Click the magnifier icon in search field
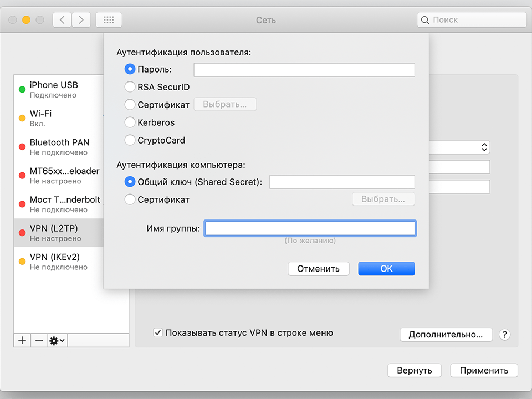This screenshot has height=399, width=532. coord(425,19)
